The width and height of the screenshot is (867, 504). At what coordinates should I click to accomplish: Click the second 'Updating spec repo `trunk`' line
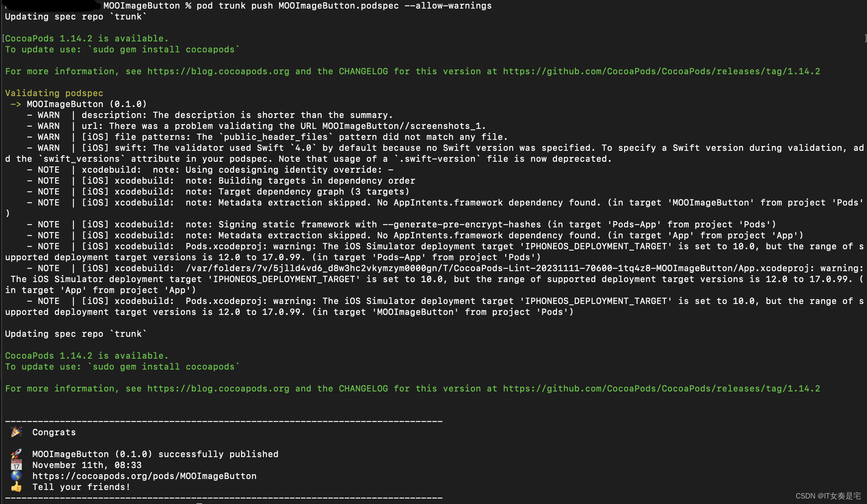click(76, 334)
